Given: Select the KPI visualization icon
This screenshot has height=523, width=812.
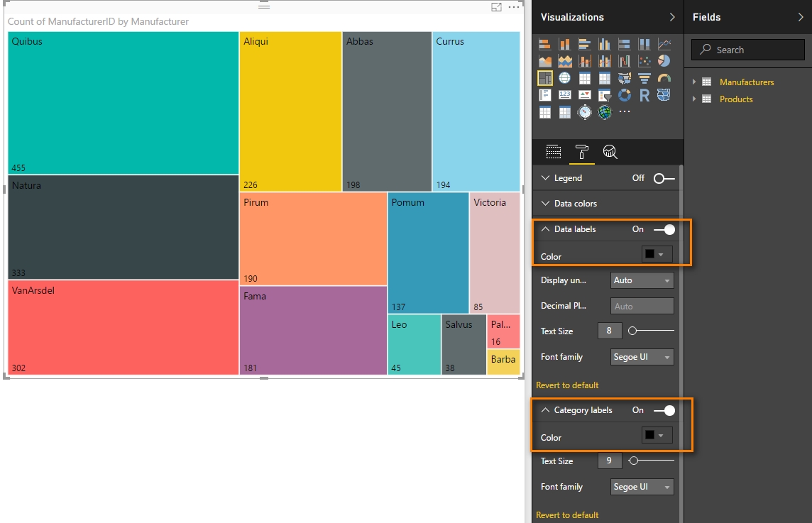Looking at the screenshot, I should [585, 95].
